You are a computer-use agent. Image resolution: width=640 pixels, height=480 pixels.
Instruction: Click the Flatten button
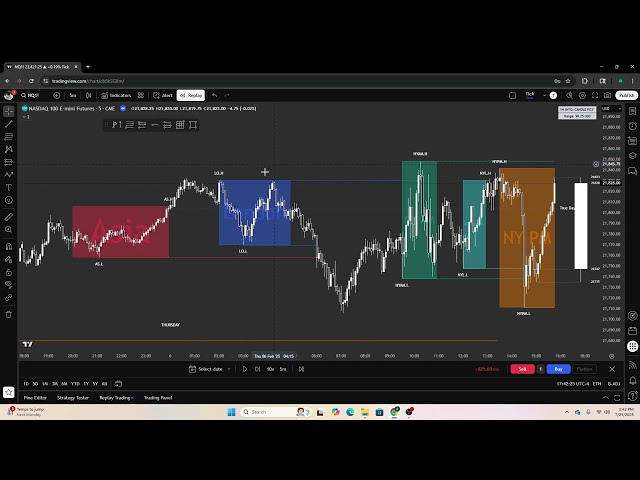click(x=584, y=369)
